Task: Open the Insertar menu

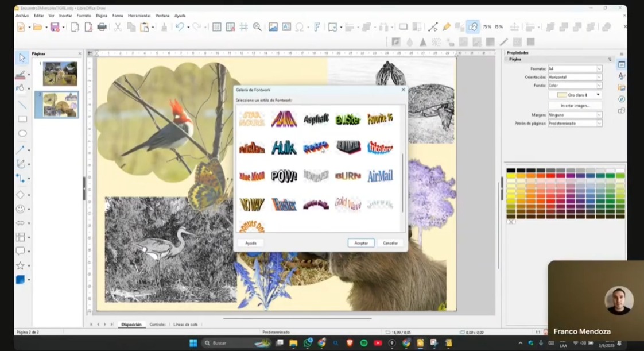Action: [65, 16]
